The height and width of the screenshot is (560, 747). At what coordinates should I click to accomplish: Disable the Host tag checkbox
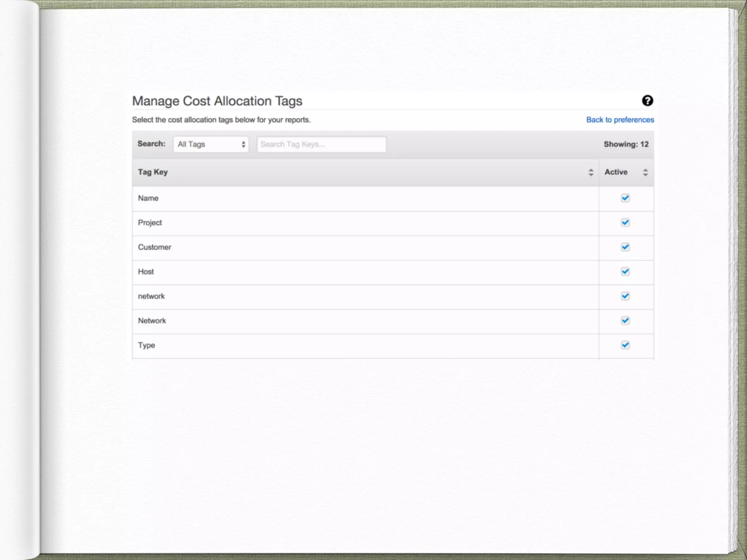[x=625, y=272]
